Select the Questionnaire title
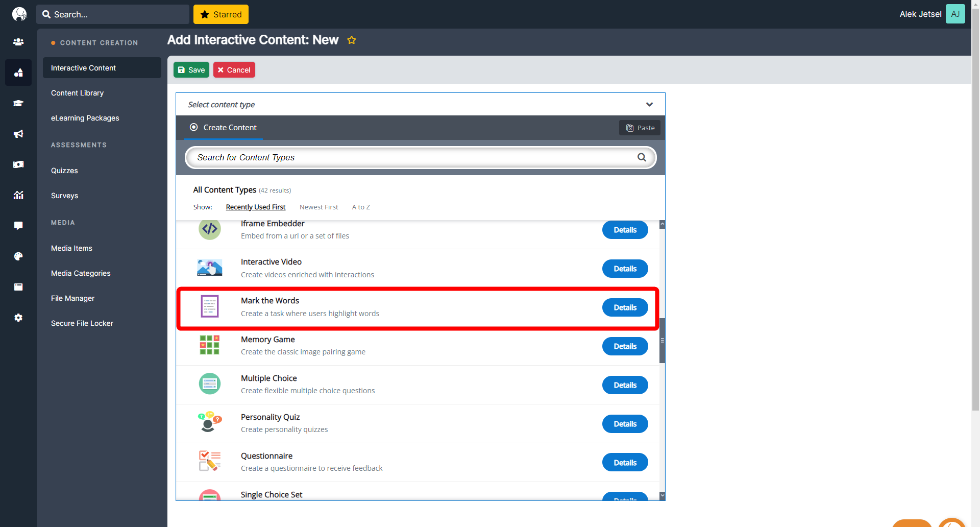The image size is (980, 527). (267, 456)
